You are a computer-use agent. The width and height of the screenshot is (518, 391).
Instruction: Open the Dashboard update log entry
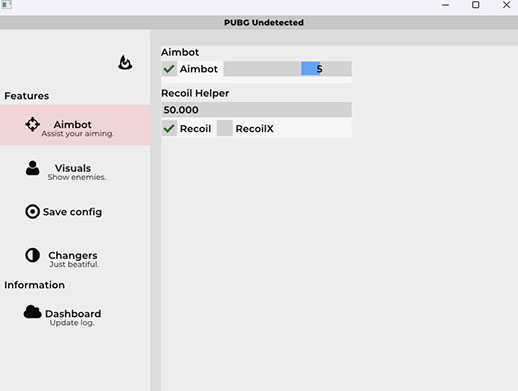click(x=75, y=316)
